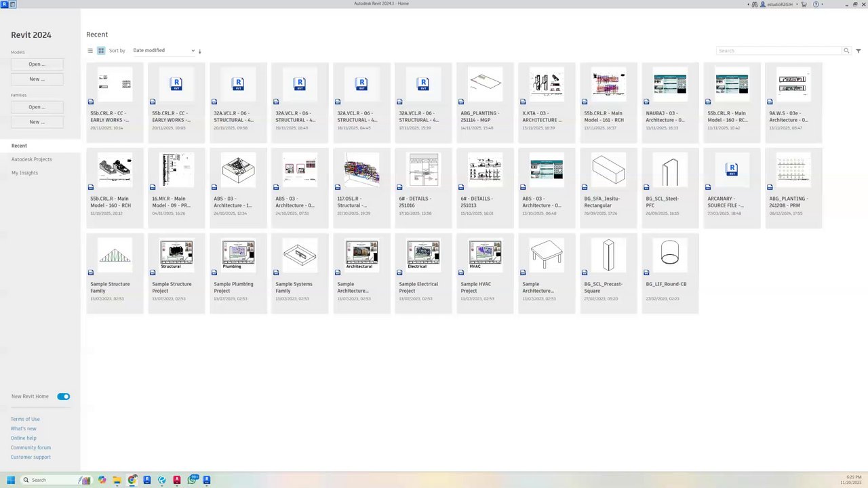Open the Sample Plumbing Project thumbnail
The height and width of the screenshot is (488, 868).
[x=238, y=255]
